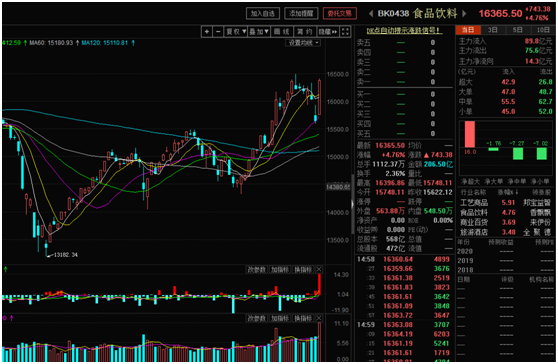Open the 叠加 overlay dropdown
Viewport: 558px width, 364px height.
pos(259,32)
